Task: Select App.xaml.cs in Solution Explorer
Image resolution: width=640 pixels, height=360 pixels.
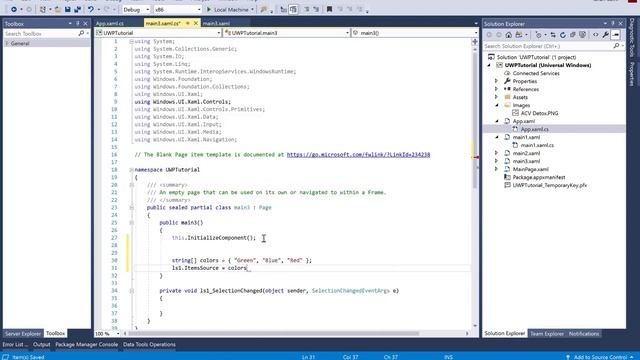Action: (534, 129)
